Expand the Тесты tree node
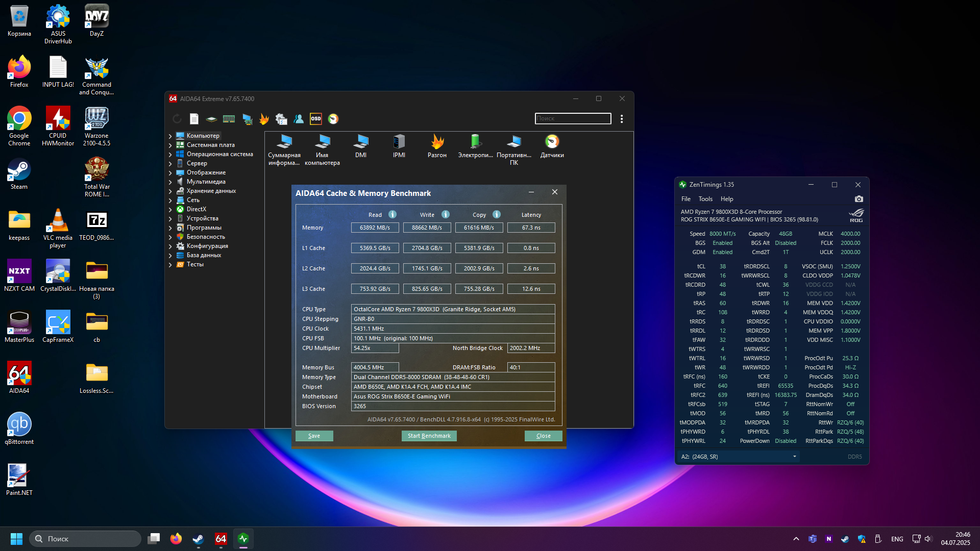980x551 pixels. coord(170,265)
